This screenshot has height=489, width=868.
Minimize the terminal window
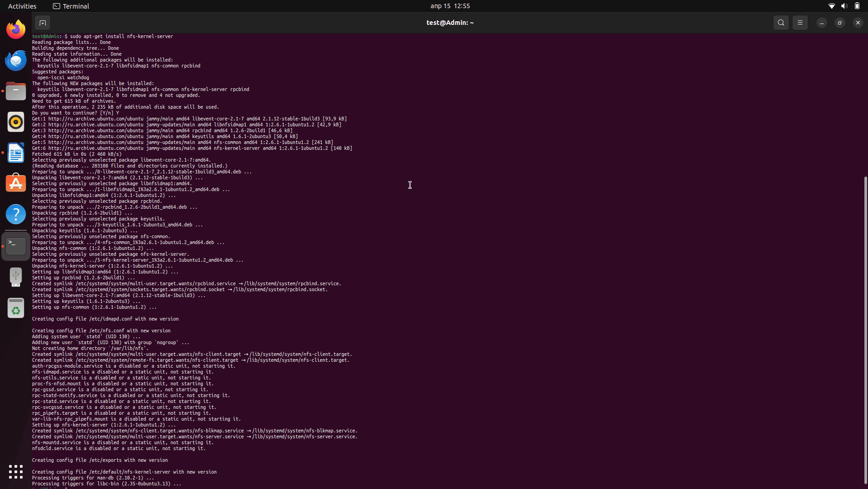click(x=821, y=23)
